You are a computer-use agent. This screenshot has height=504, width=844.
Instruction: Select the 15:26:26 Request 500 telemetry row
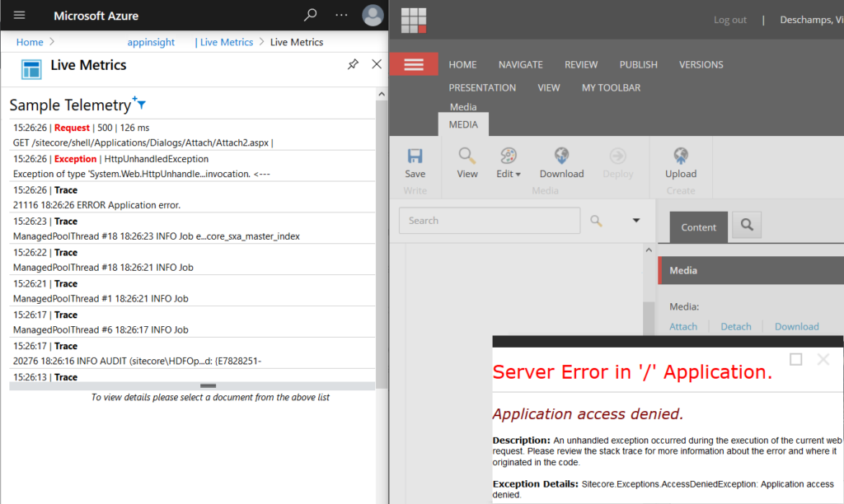point(192,135)
